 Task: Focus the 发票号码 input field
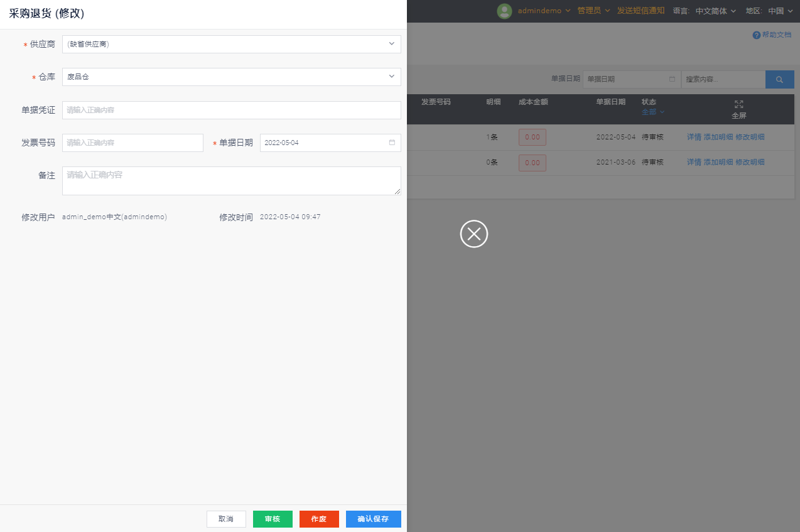click(132, 143)
